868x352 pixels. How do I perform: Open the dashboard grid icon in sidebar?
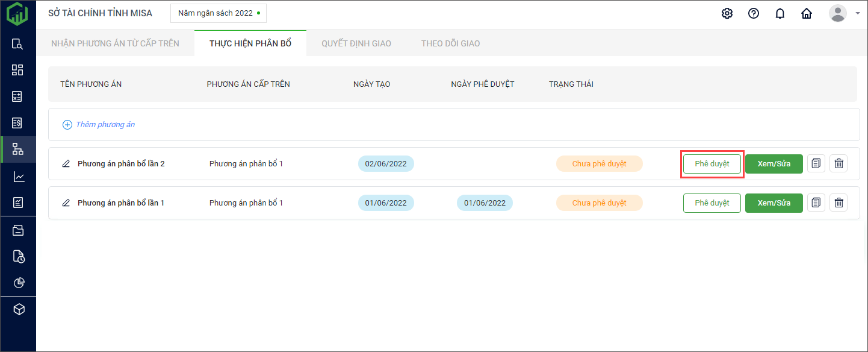point(18,70)
